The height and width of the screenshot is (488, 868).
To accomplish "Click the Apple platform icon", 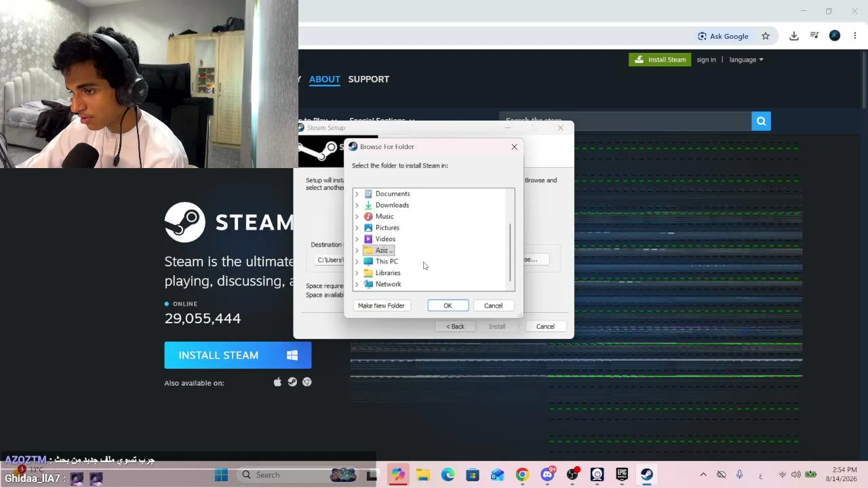I will tap(277, 382).
